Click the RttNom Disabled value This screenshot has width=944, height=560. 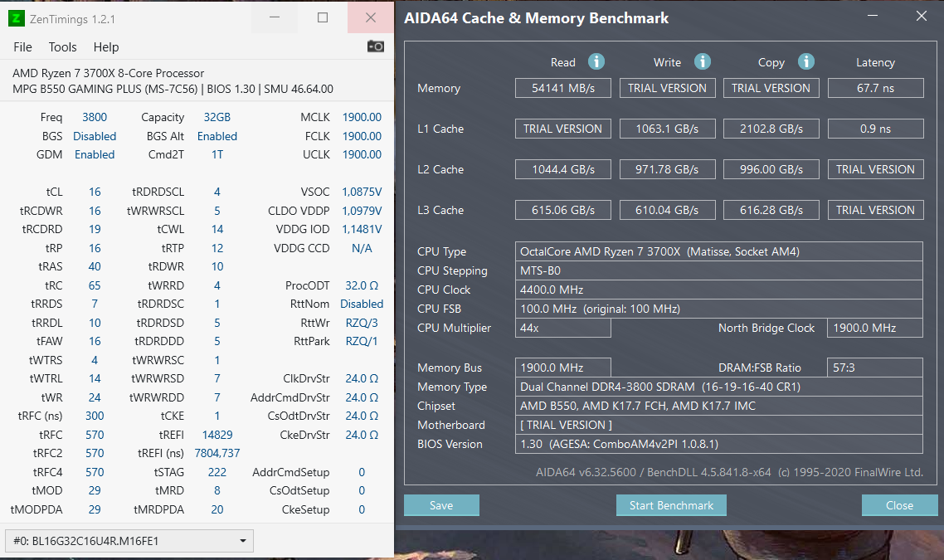point(362,304)
